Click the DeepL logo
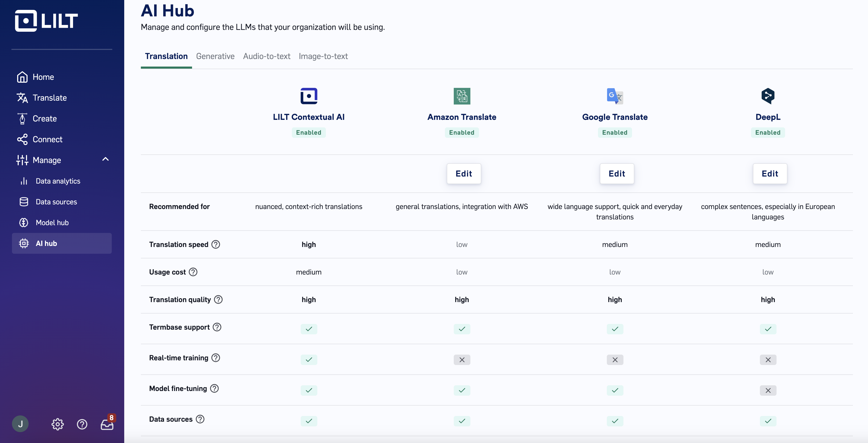This screenshot has height=443, width=868. coord(768,96)
